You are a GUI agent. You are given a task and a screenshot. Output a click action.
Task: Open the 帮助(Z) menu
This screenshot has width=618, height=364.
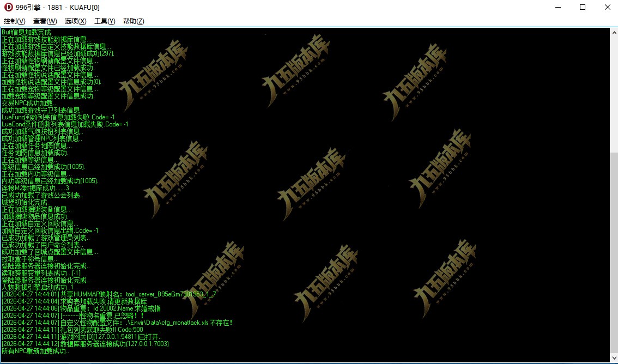(134, 21)
